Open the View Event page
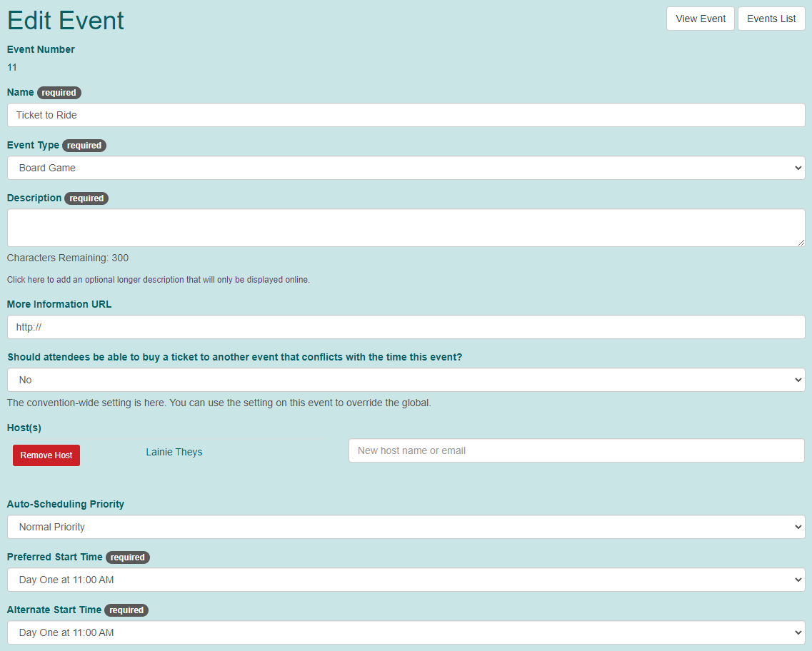This screenshot has width=812, height=651. click(x=700, y=19)
